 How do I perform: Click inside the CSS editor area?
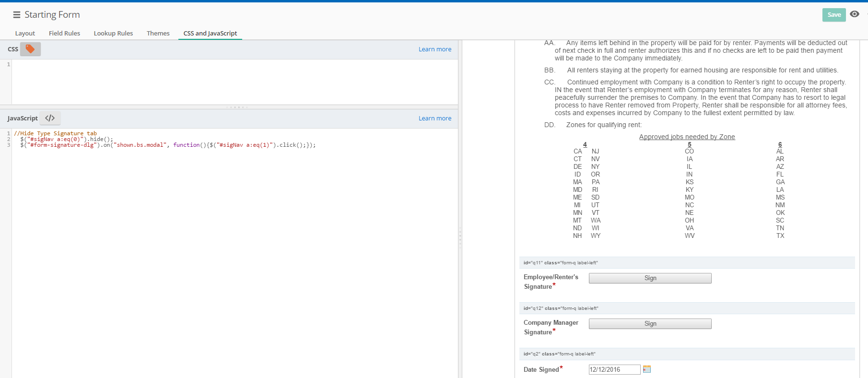click(x=234, y=82)
